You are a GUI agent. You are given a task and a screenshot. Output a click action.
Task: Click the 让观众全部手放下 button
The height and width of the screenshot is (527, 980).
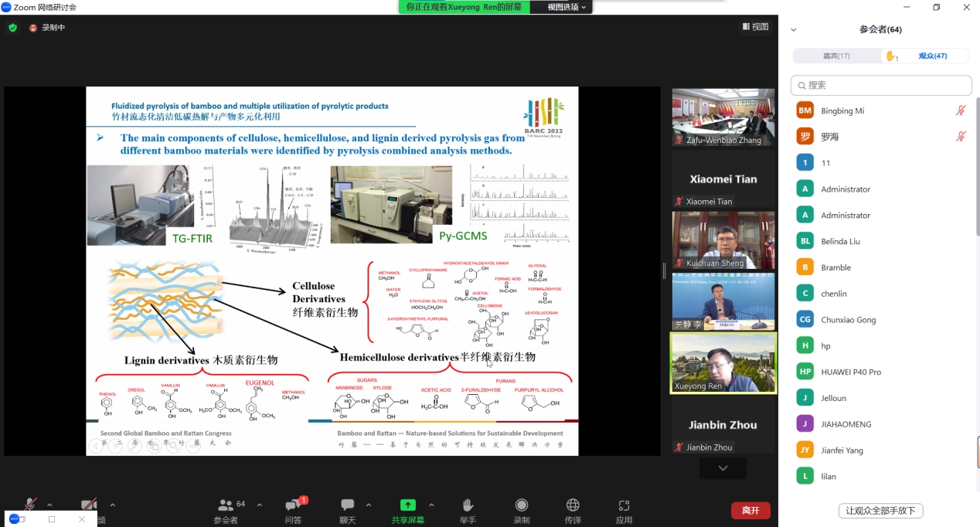coord(880,511)
